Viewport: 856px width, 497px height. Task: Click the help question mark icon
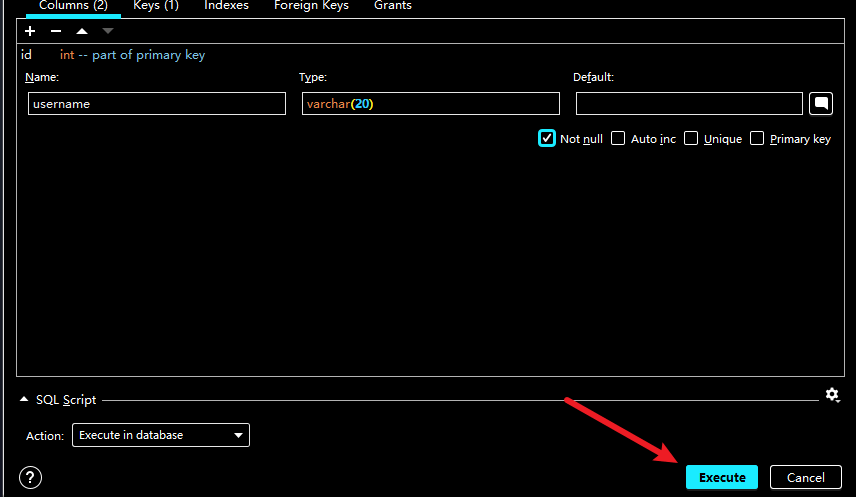(31, 477)
